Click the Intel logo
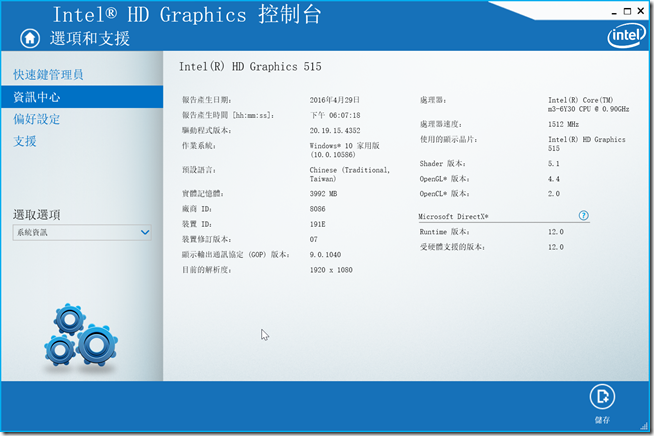 coord(626,36)
